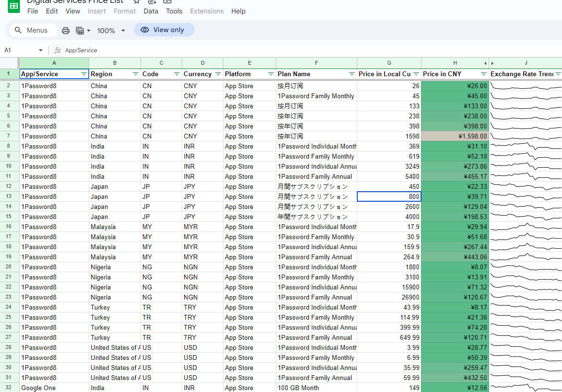The image size is (562, 392).
Task: Select row 7 header
Action: click(x=9, y=136)
